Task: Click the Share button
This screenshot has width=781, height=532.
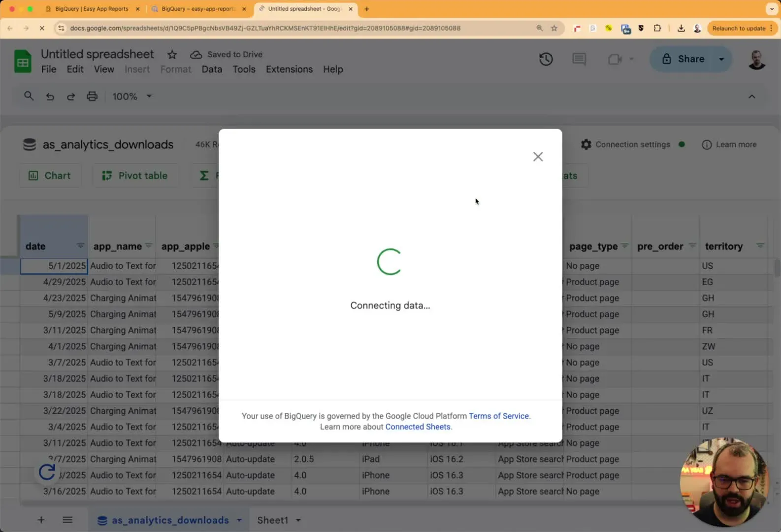Action: tap(683, 59)
